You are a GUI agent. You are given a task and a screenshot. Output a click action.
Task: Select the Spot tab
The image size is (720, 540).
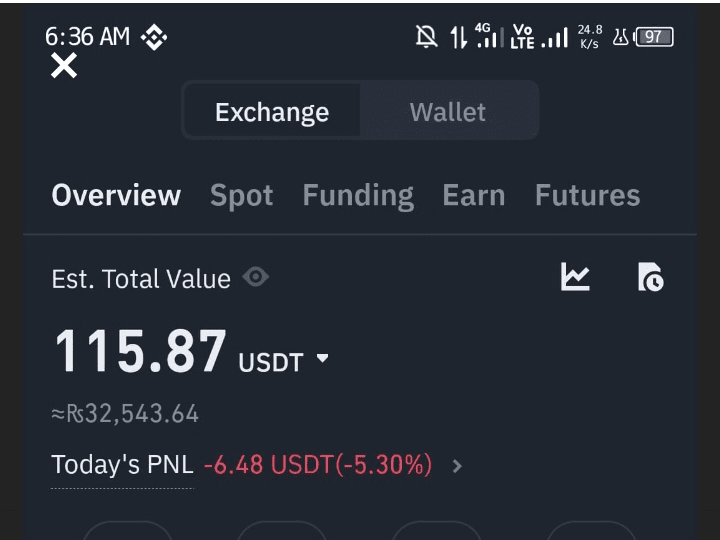tap(242, 196)
